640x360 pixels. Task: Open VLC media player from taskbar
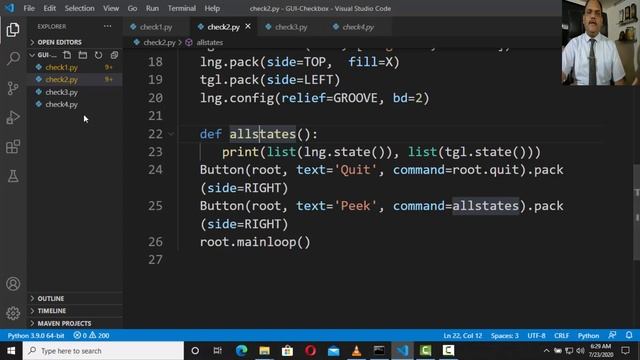coord(356,351)
